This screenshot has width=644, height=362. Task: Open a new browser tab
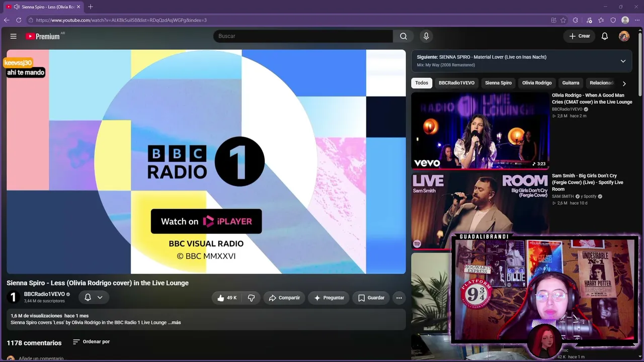[x=91, y=7]
